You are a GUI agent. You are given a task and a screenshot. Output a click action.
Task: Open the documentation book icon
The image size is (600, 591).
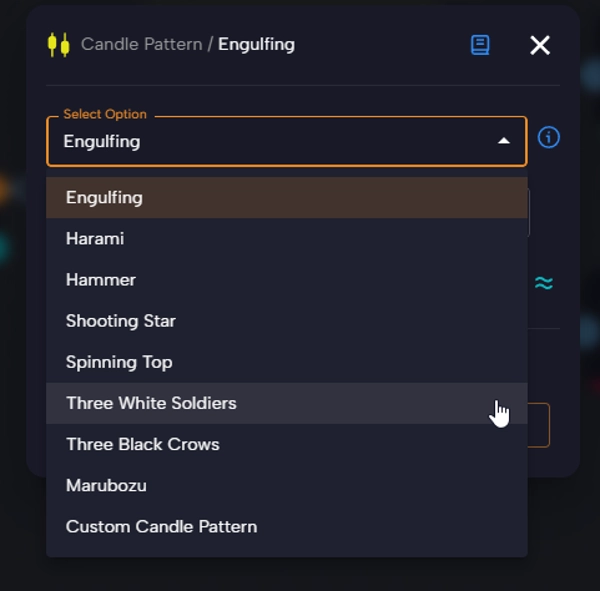[480, 45]
